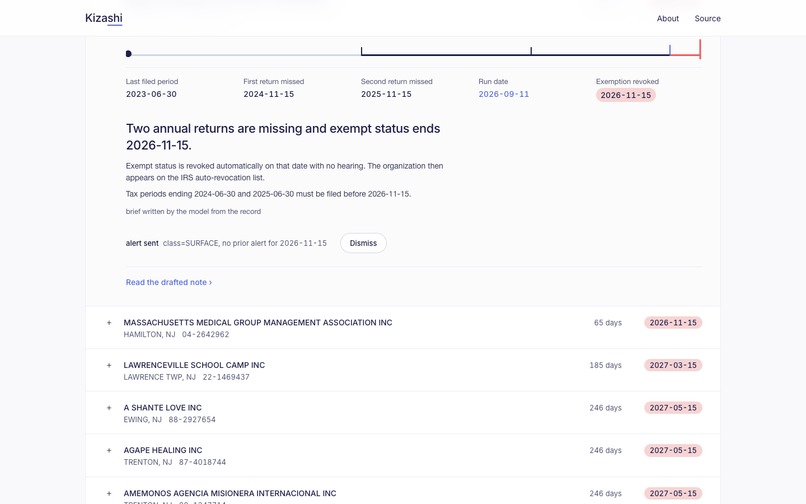Click 'LAWRENCE TWP, NJ' location text
The image size is (806, 504).
coord(159,377)
